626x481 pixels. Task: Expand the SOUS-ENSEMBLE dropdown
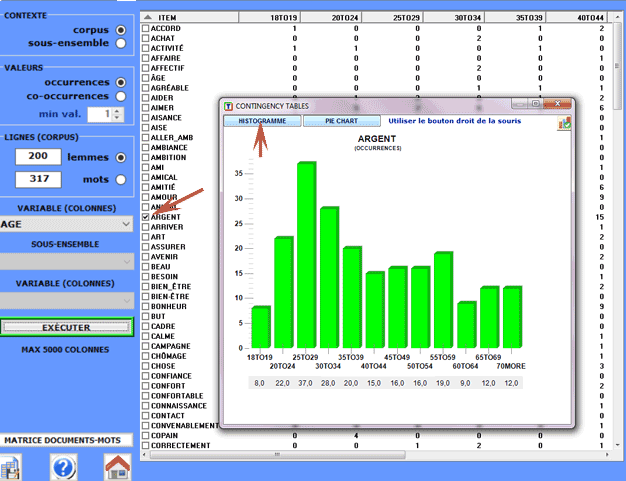tap(66, 260)
